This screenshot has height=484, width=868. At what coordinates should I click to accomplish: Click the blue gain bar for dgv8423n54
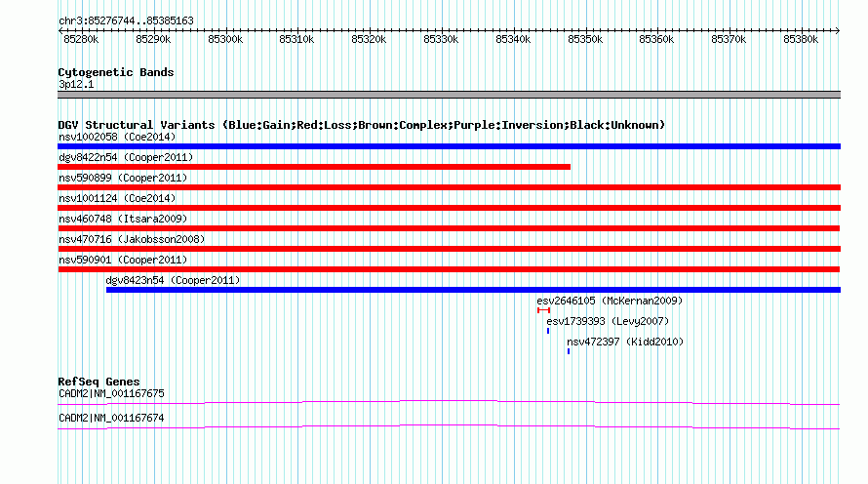click(473, 290)
